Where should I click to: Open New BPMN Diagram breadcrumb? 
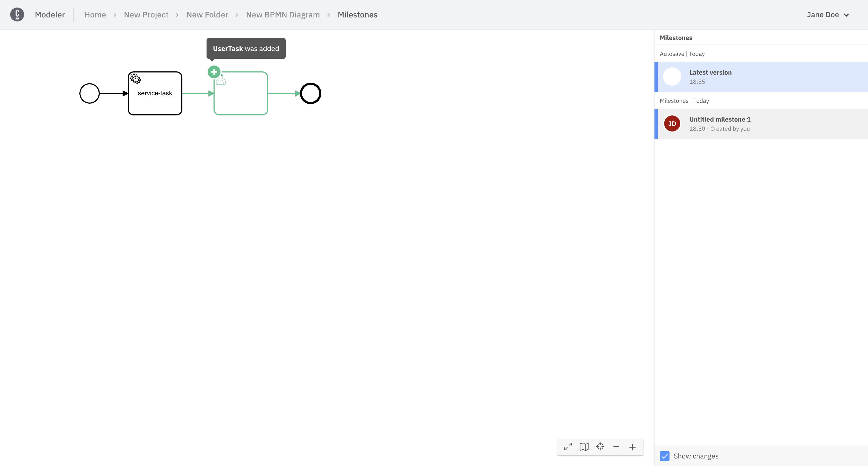point(283,14)
